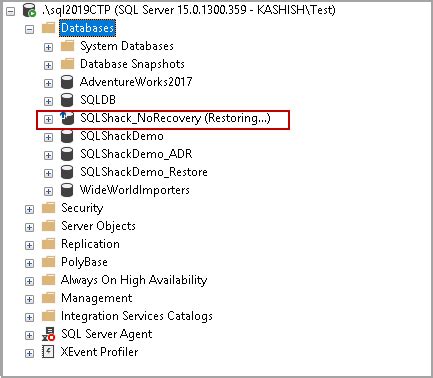The width and height of the screenshot is (433, 378).
Task: Expand the Security node
Action: [x=29, y=209]
